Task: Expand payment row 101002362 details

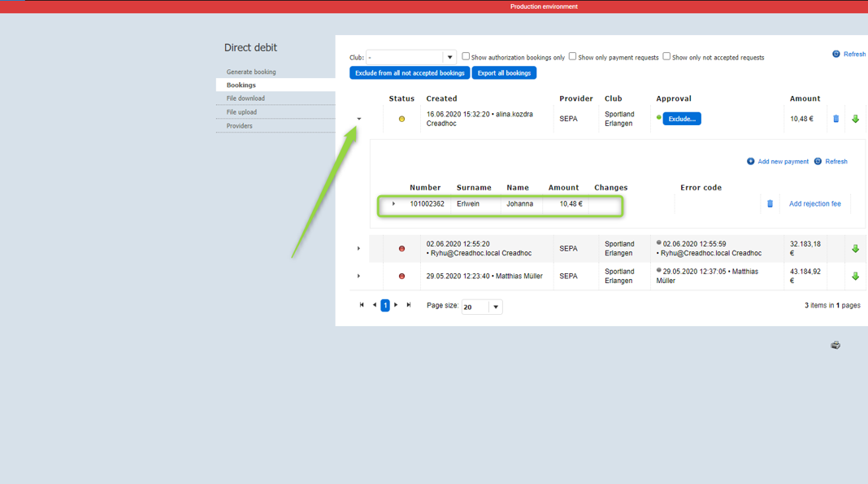Action: coord(393,204)
